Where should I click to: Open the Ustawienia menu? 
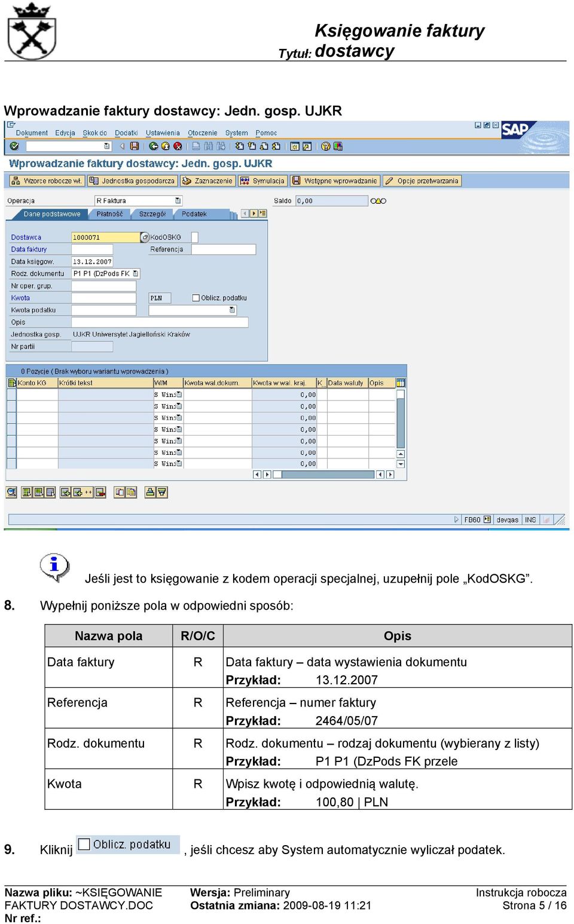[x=163, y=133]
